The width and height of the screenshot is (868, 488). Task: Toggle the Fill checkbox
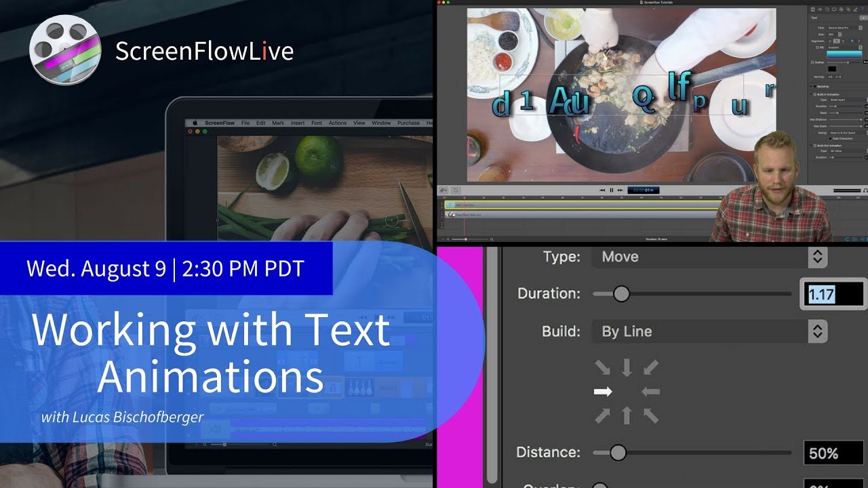[x=817, y=47]
